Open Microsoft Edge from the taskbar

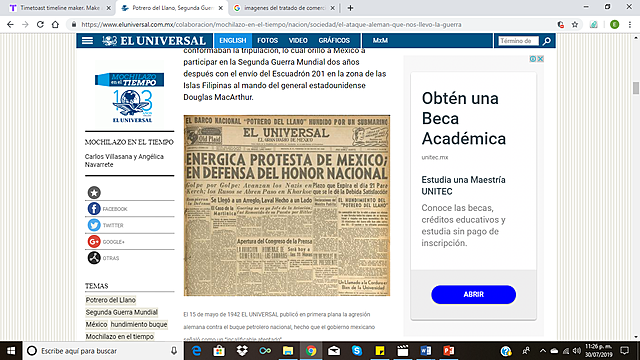tap(196, 351)
